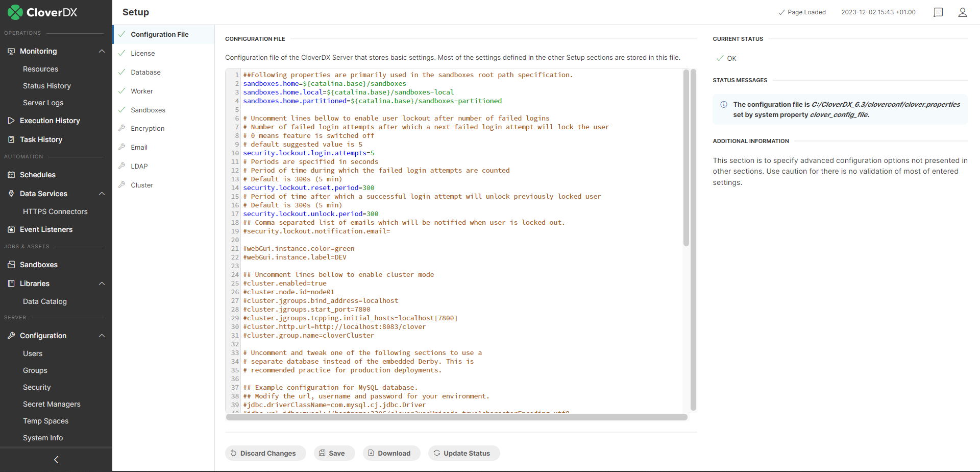The width and height of the screenshot is (980, 472).
Task: Click the editor's horizontal scrollbar
Action: (x=456, y=417)
